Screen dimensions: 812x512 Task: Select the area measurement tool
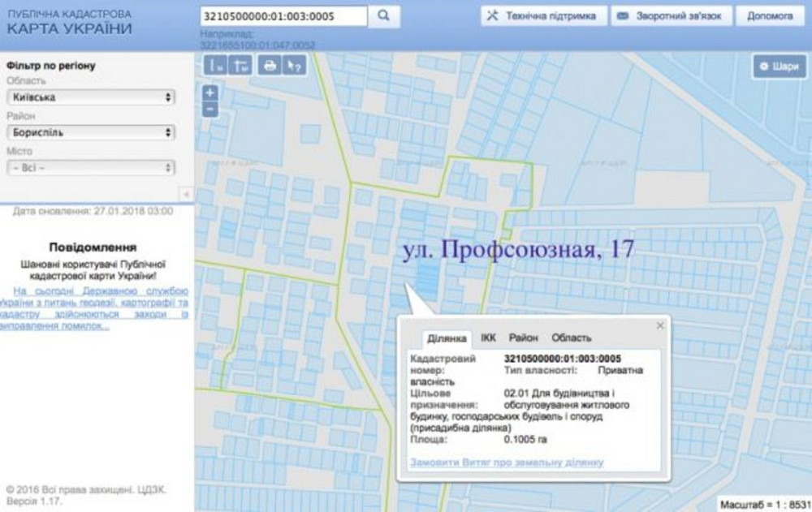240,67
